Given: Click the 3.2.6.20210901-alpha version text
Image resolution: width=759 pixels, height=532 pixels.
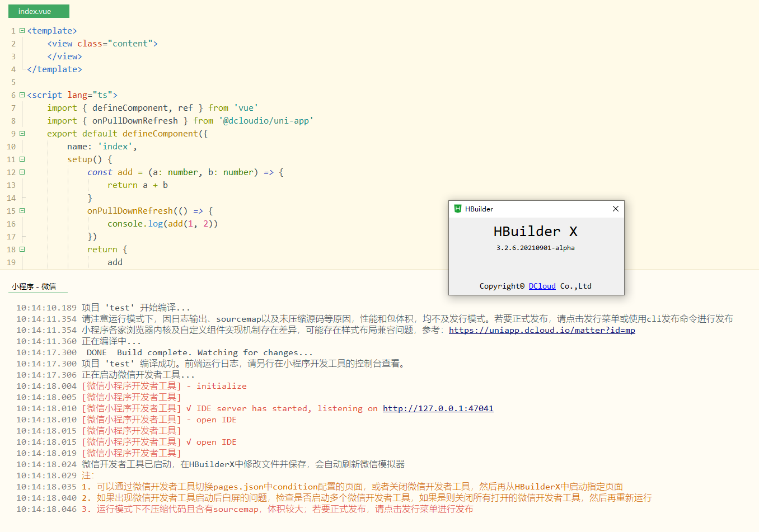Looking at the screenshot, I should click(x=535, y=248).
